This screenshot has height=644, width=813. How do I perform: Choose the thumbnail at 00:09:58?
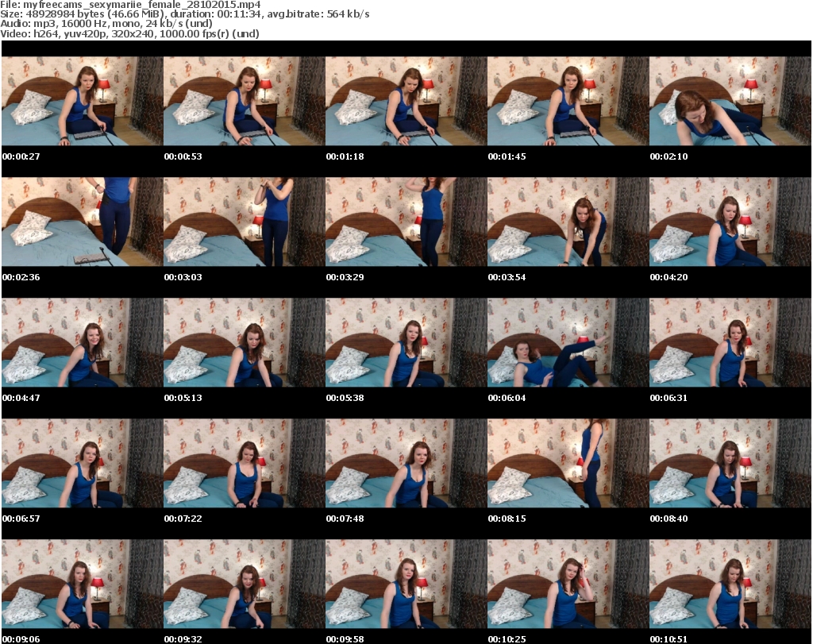tap(406, 584)
